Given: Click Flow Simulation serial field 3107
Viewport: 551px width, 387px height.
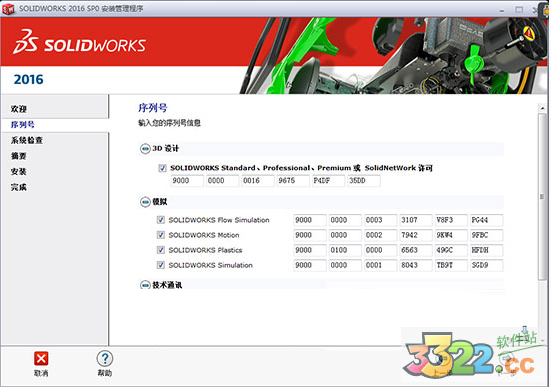Looking at the screenshot, I should [x=416, y=220].
